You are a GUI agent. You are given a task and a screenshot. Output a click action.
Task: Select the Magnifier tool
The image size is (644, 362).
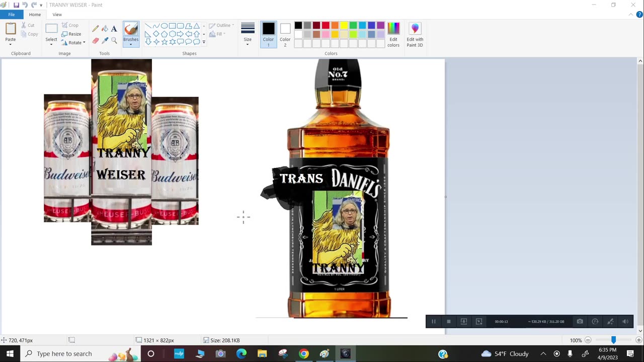click(114, 41)
